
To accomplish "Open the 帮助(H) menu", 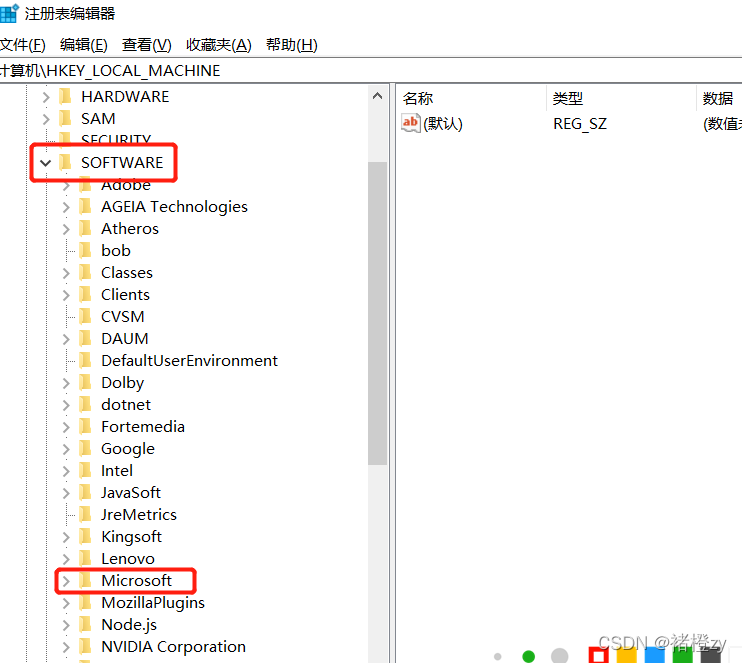I will (292, 45).
